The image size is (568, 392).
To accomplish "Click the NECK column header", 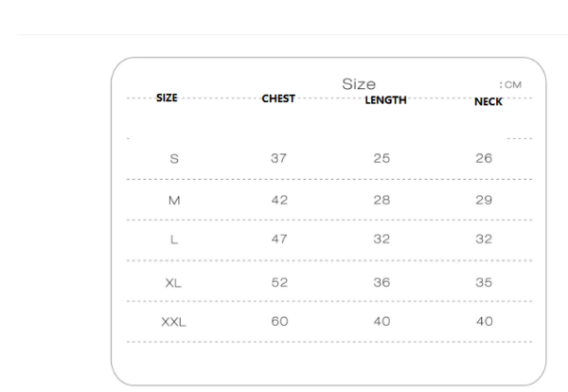I will (x=488, y=102).
